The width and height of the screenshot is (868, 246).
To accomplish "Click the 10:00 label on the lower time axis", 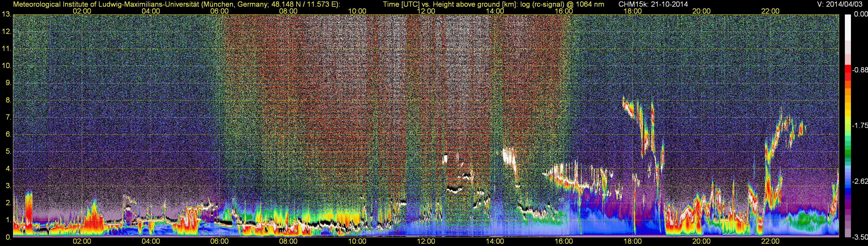I will point(357,242).
